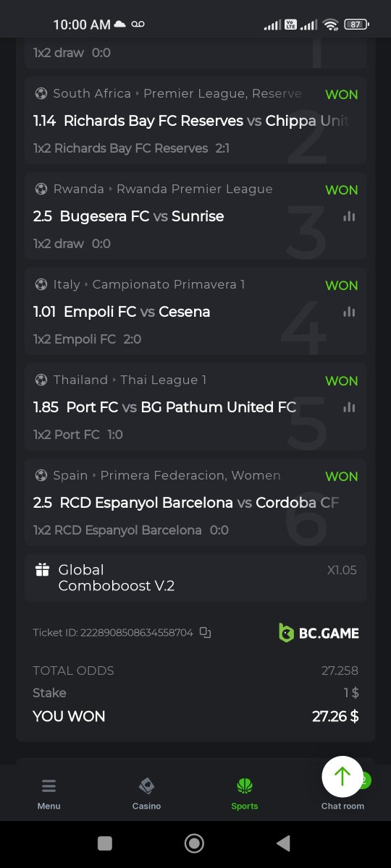
Task: Tap Campionato Primavera 1 league label
Action: coord(169,284)
